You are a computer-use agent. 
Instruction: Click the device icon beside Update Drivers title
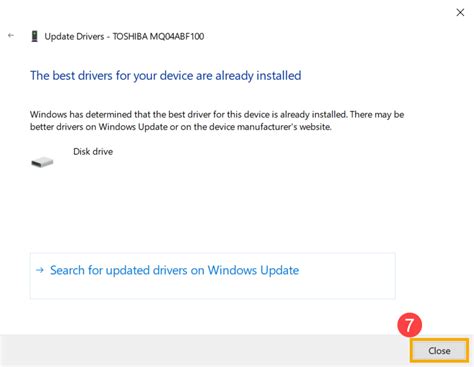34,36
